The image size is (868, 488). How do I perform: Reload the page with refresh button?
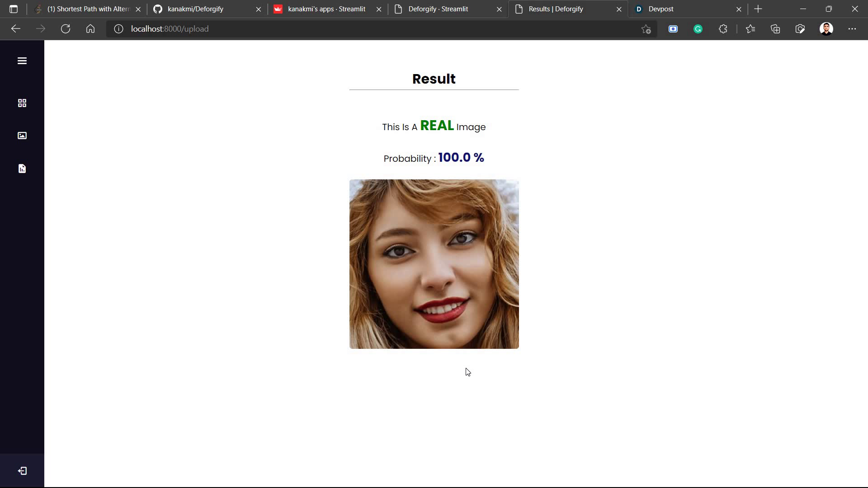[x=66, y=29]
